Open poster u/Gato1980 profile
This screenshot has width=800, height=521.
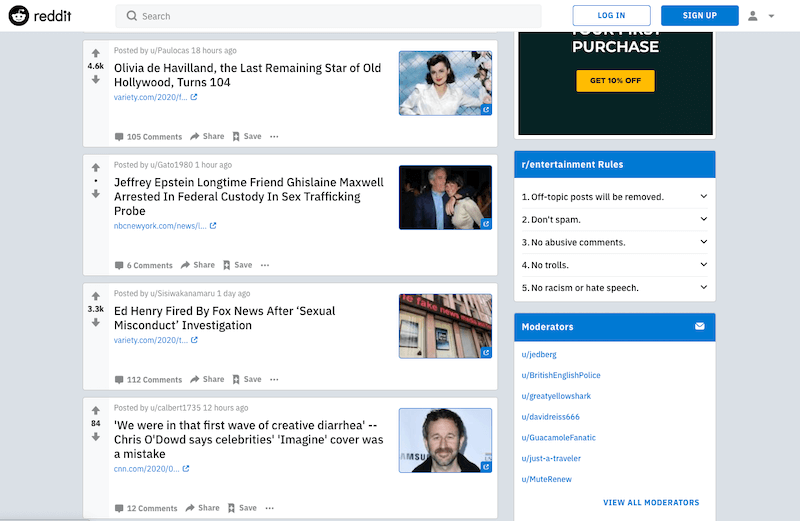[x=171, y=165]
